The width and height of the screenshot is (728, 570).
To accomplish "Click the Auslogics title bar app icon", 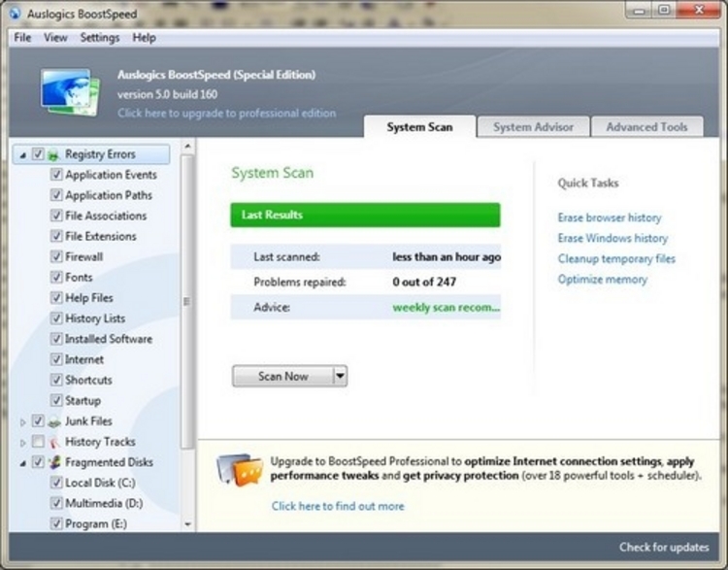I will (16, 13).
